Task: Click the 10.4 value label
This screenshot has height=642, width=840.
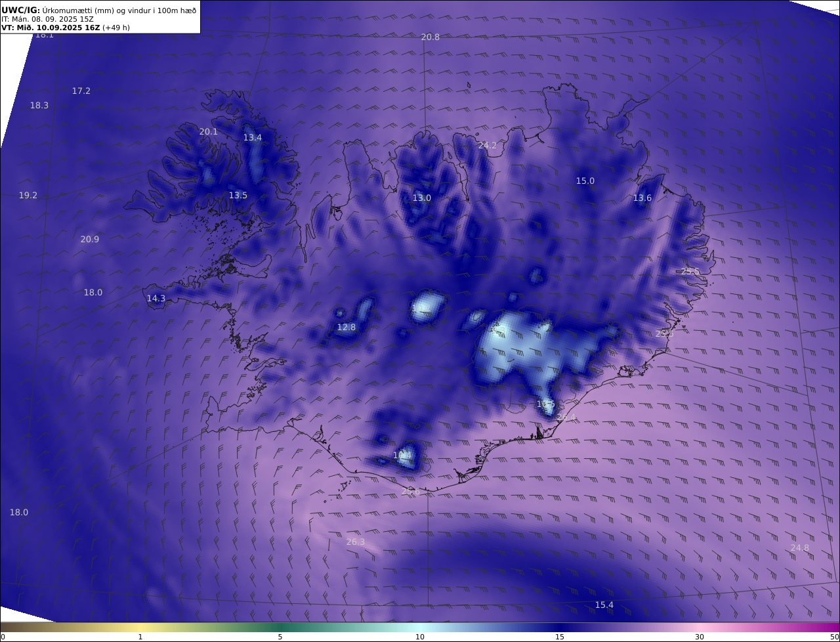Action: (x=402, y=456)
